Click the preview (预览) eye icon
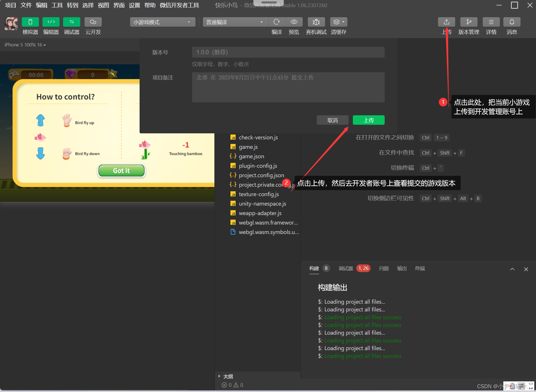 pyautogui.click(x=294, y=22)
